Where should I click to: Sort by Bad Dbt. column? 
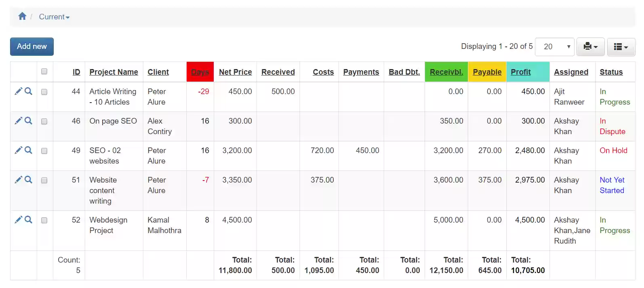pyautogui.click(x=404, y=72)
